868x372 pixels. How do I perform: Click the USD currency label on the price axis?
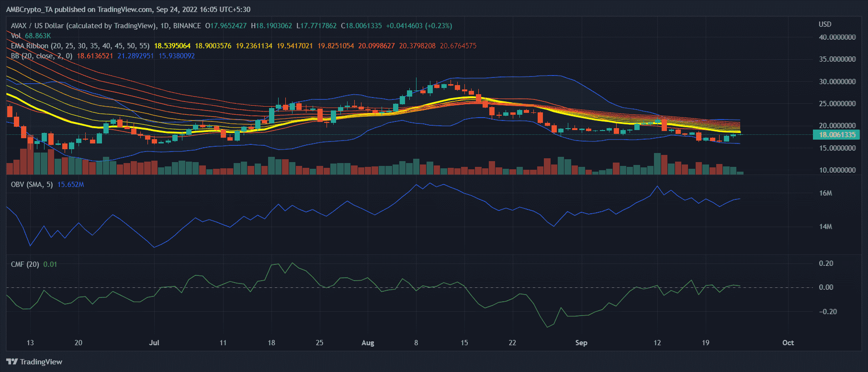click(824, 24)
